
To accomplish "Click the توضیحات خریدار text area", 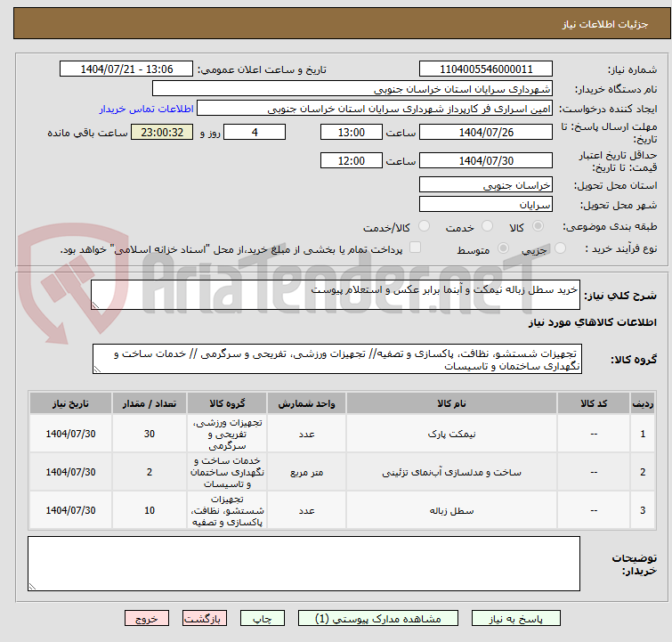I will (304, 564).
